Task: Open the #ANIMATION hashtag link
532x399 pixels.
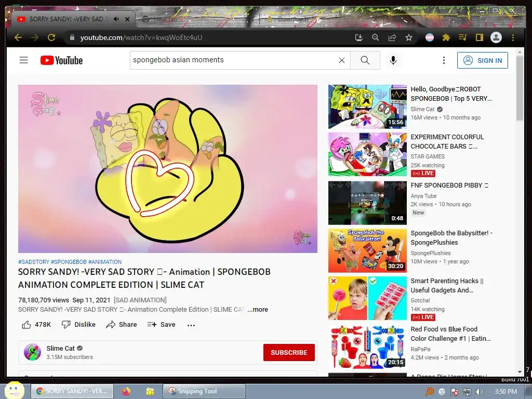Action: pyautogui.click(x=105, y=262)
